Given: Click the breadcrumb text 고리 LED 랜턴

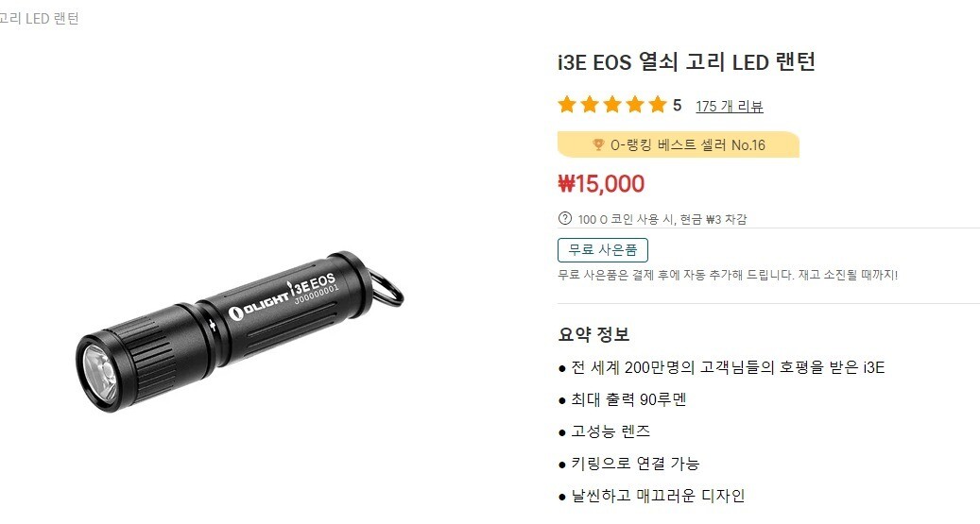Looking at the screenshot, I should coord(40,19).
